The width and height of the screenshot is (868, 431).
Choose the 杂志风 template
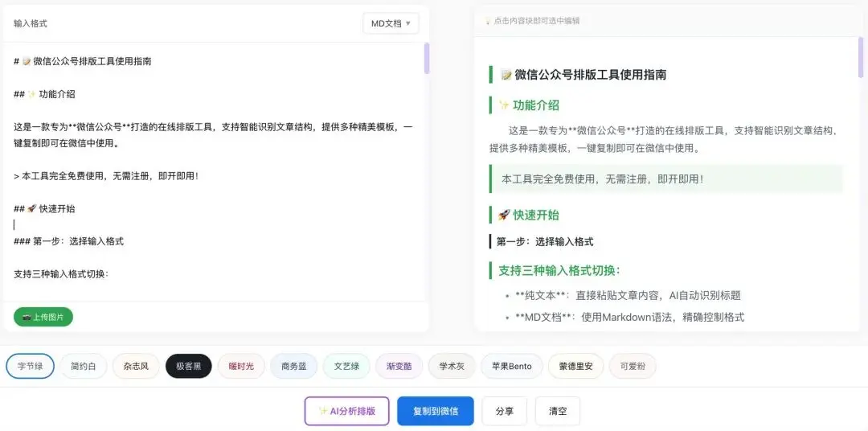tap(136, 366)
